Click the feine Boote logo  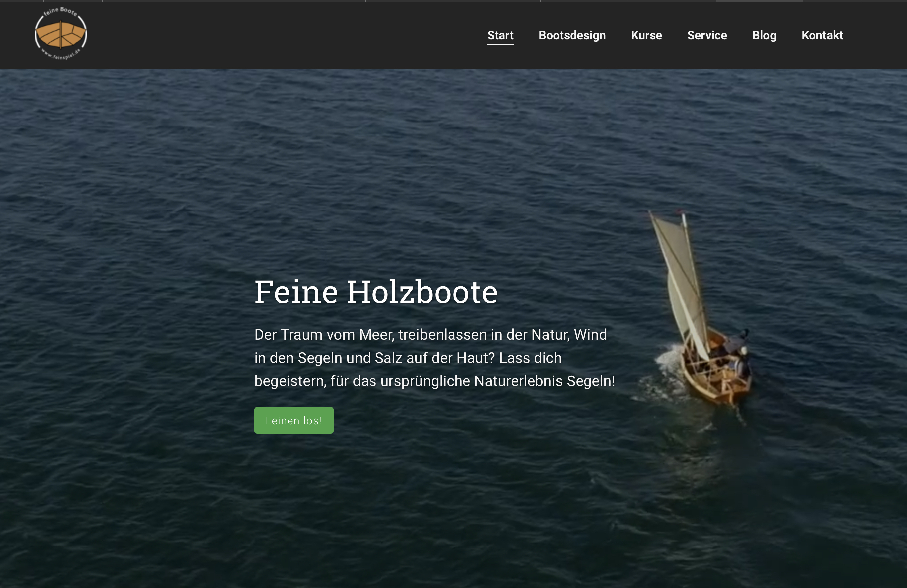pyautogui.click(x=61, y=34)
